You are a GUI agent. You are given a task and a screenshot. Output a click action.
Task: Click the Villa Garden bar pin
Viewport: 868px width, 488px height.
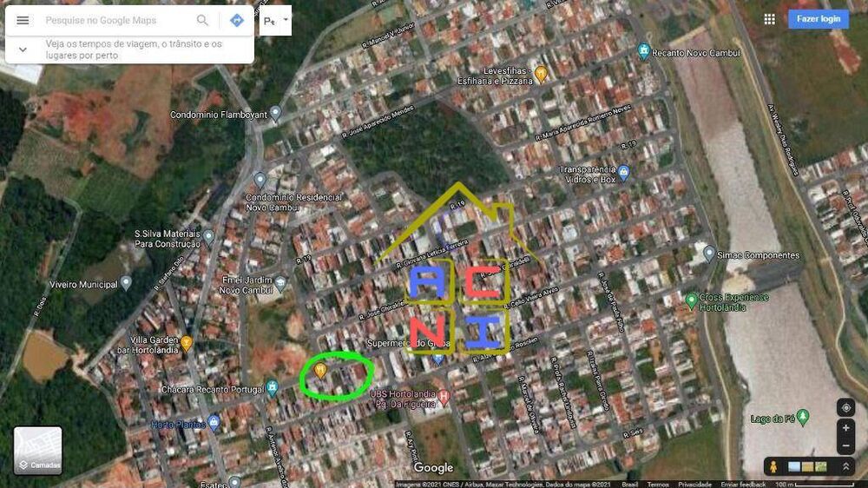coord(187,344)
